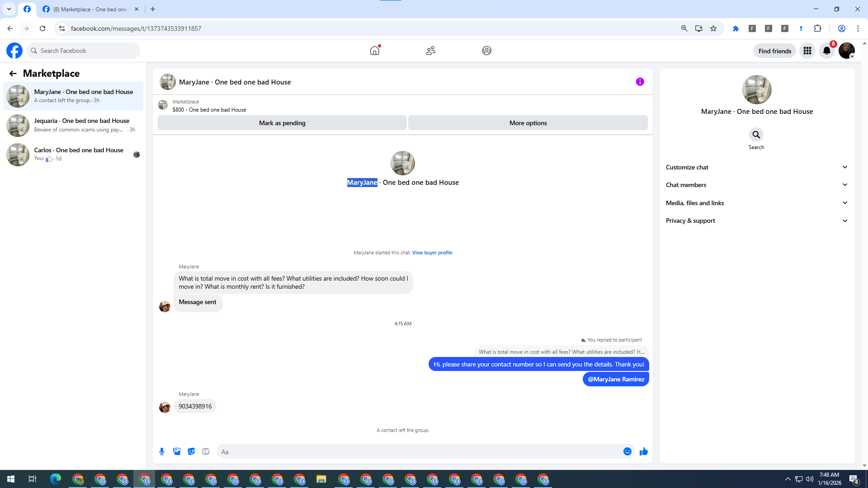Click the purple conversation info icon
The height and width of the screenshot is (488, 868).
pos(640,82)
